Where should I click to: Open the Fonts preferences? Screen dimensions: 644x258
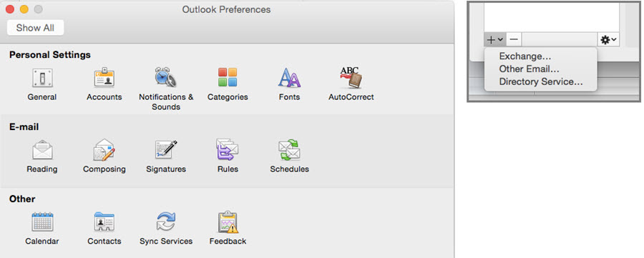click(289, 78)
